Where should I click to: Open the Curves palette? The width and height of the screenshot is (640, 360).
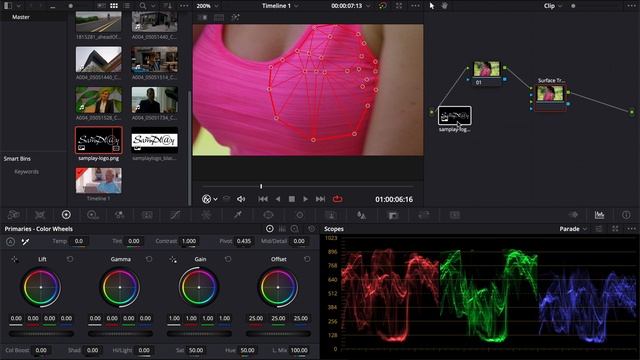[175, 215]
